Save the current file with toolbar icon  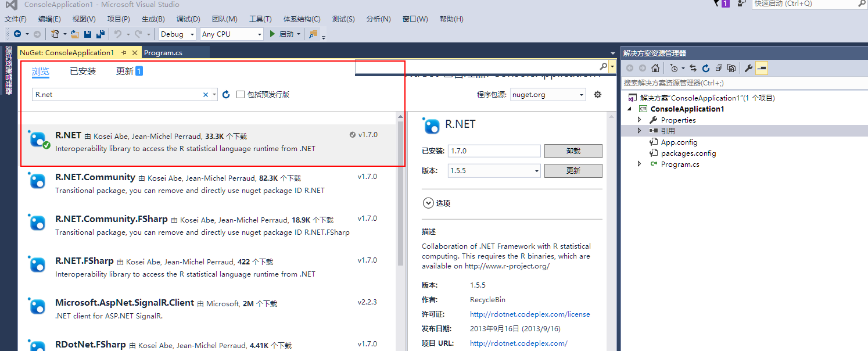tap(88, 34)
